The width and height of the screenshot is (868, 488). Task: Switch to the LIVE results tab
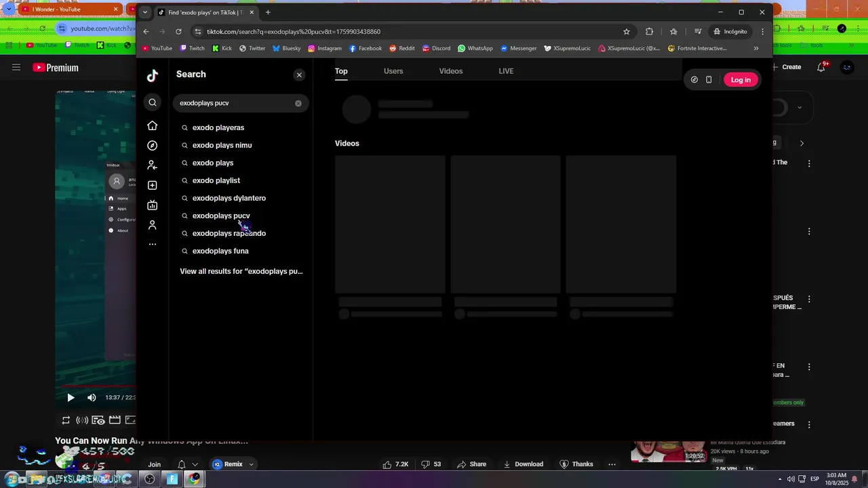(506, 71)
